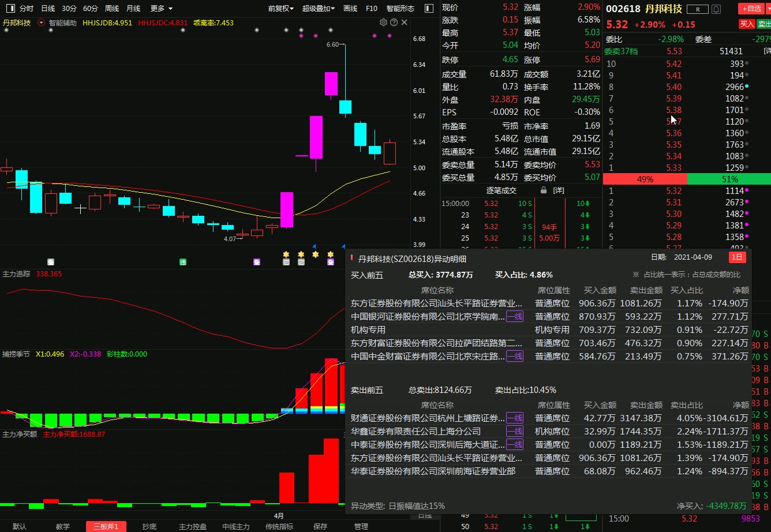The height and width of the screenshot is (532, 771).
Task: Select the 主力控盘 bottom tab
Action: coord(193,526)
